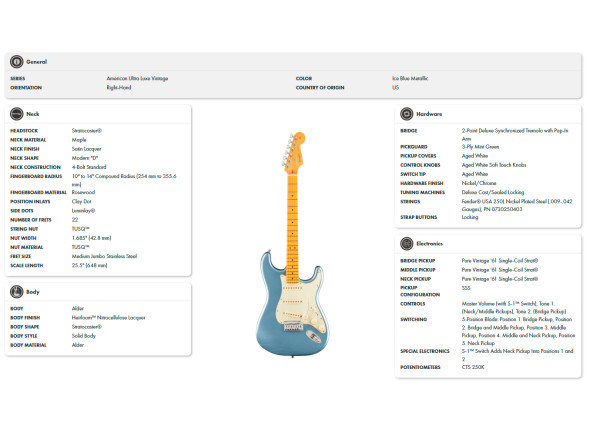Select the color value Ice Blue Metallic
Screen dimensions: 590x434
click(410, 78)
